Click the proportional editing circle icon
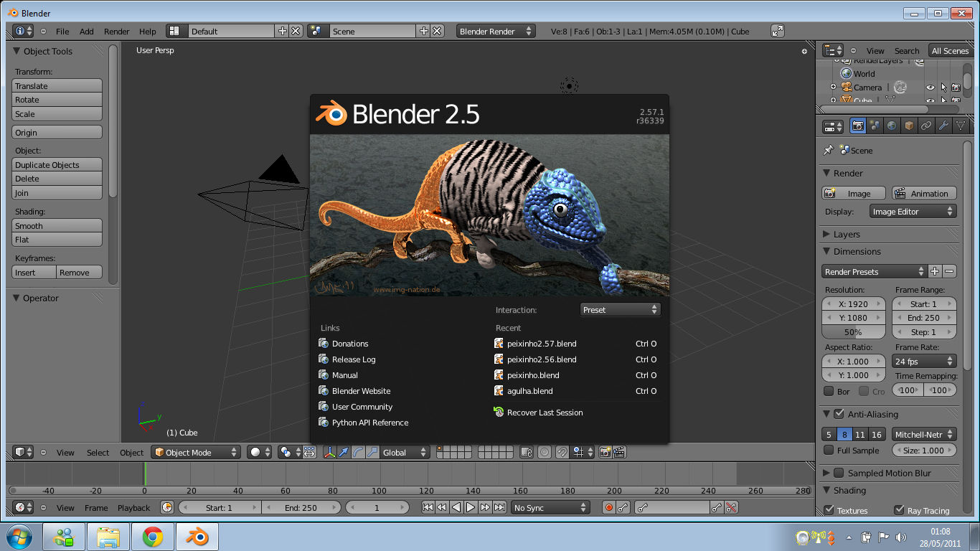The image size is (980, 551). (x=545, y=453)
